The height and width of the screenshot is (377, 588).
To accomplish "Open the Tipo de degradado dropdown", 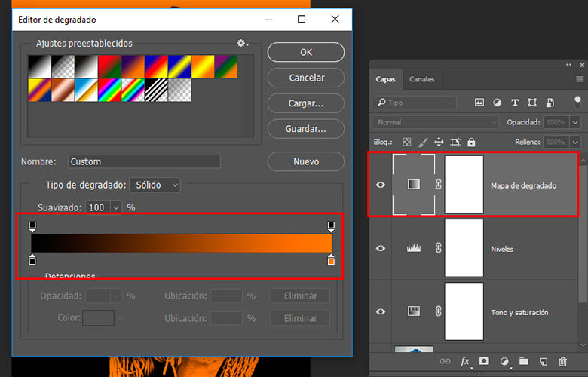I will coord(155,185).
